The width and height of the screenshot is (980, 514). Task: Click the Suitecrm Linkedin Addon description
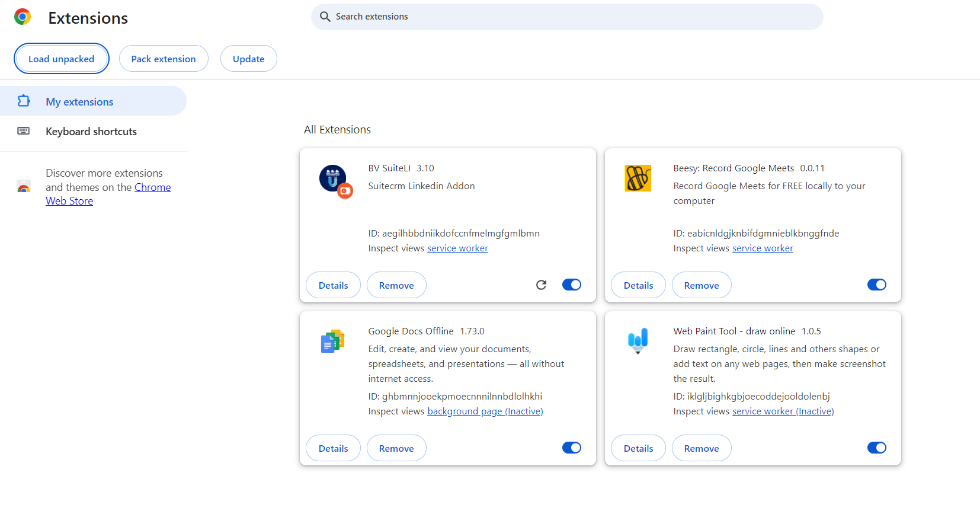(x=421, y=186)
